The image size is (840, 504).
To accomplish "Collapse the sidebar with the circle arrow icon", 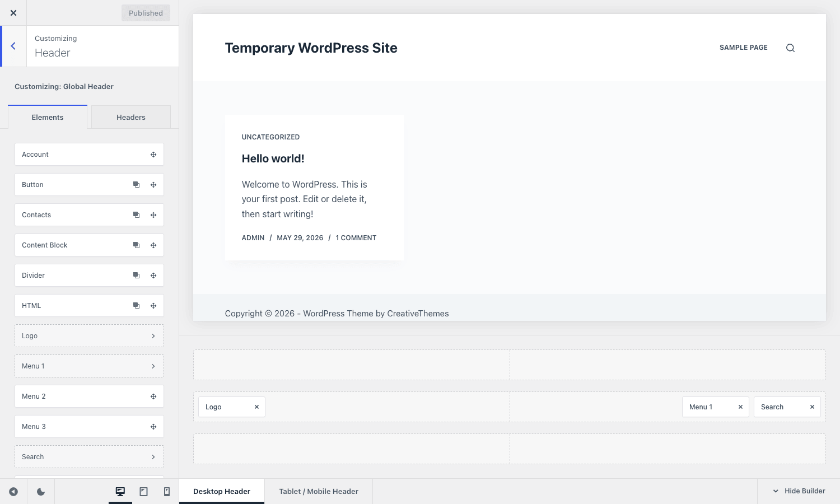I will (x=13, y=492).
